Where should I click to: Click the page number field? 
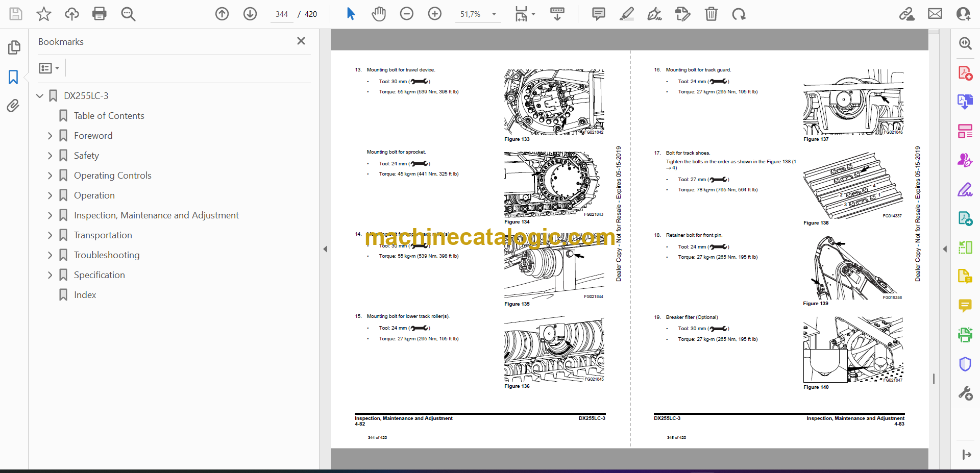click(282, 14)
